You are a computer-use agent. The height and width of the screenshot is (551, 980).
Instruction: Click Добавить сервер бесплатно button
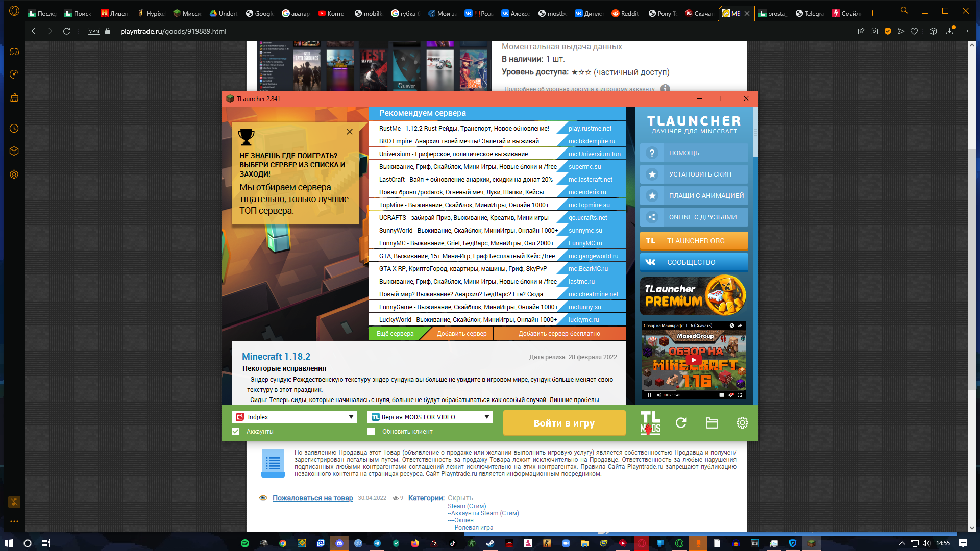coord(559,334)
